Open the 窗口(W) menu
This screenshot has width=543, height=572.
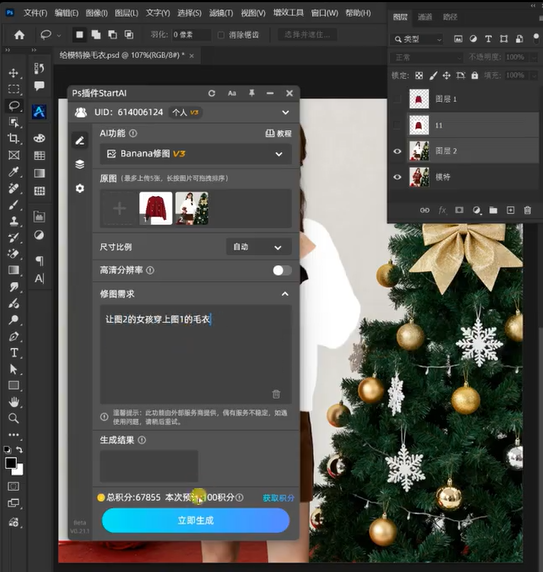[x=325, y=13]
